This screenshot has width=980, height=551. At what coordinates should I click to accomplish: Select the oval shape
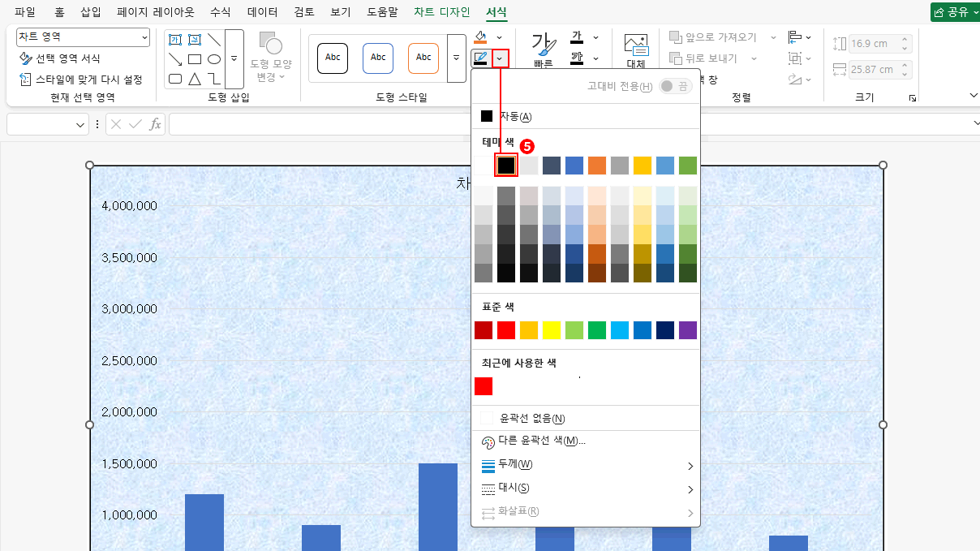pyautogui.click(x=214, y=59)
